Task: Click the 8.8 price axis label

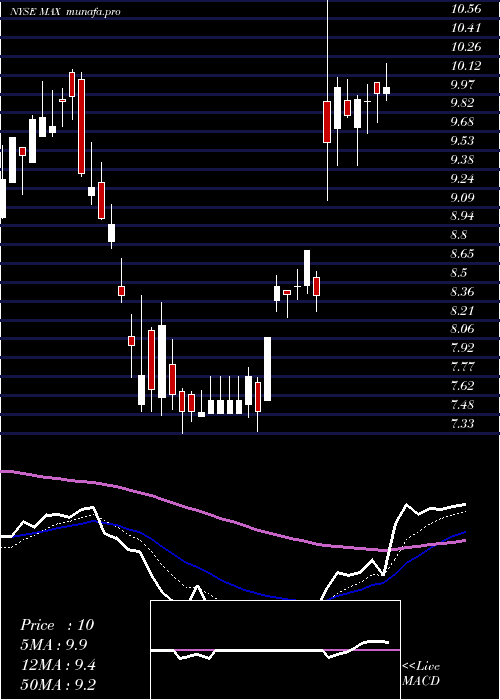Action: point(459,235)
